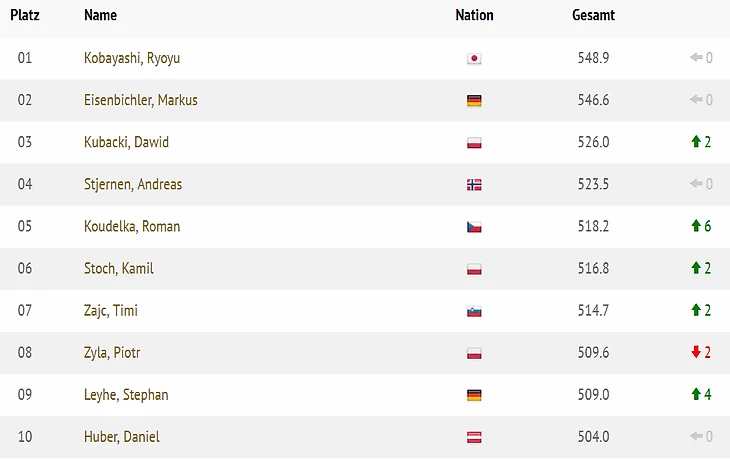Click the Gesamt column header
The image size is (730, 459).
coord(593,15)
